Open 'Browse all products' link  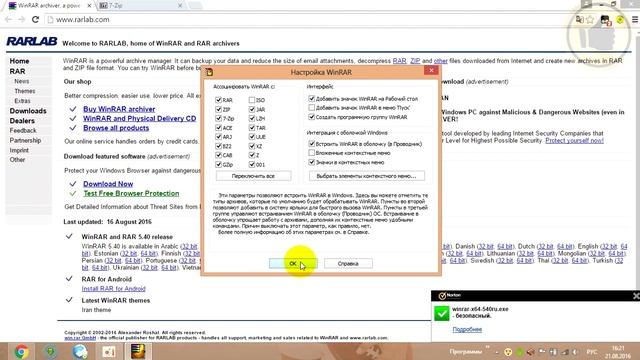pos(116,128)
